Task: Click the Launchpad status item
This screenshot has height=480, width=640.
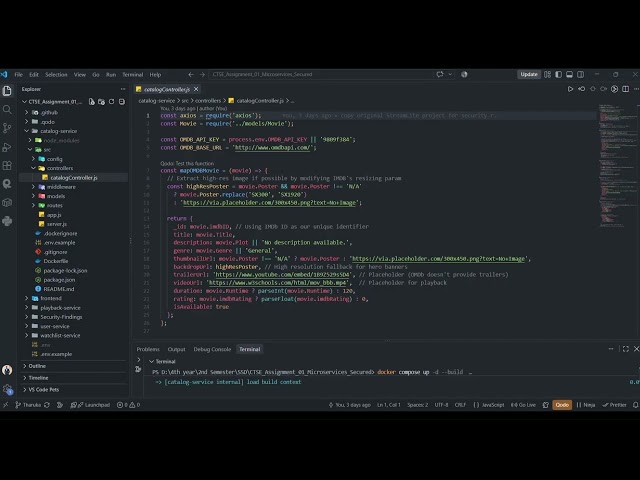Action: 93,405
